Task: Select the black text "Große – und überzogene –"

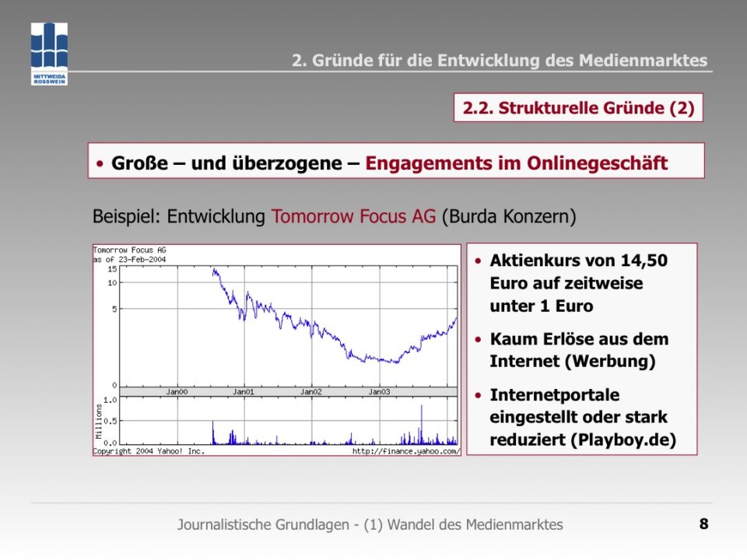Action: 235,163
